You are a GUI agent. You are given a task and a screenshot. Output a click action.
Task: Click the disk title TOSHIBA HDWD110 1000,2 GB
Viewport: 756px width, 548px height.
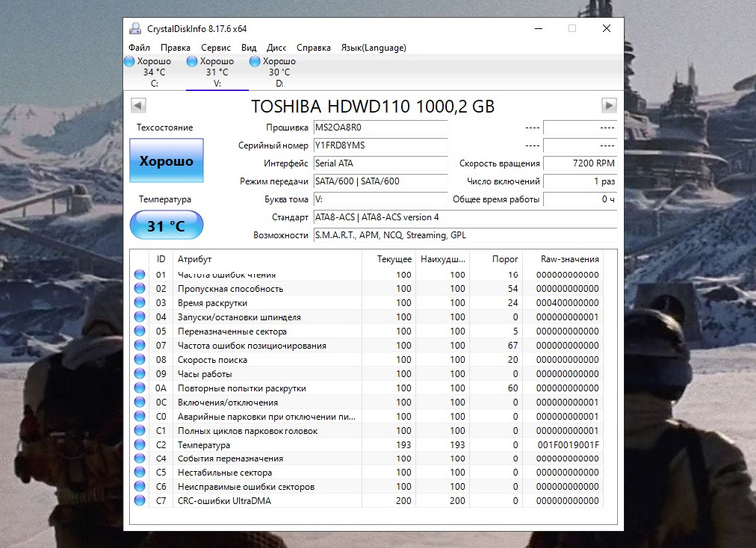point(373,106)
